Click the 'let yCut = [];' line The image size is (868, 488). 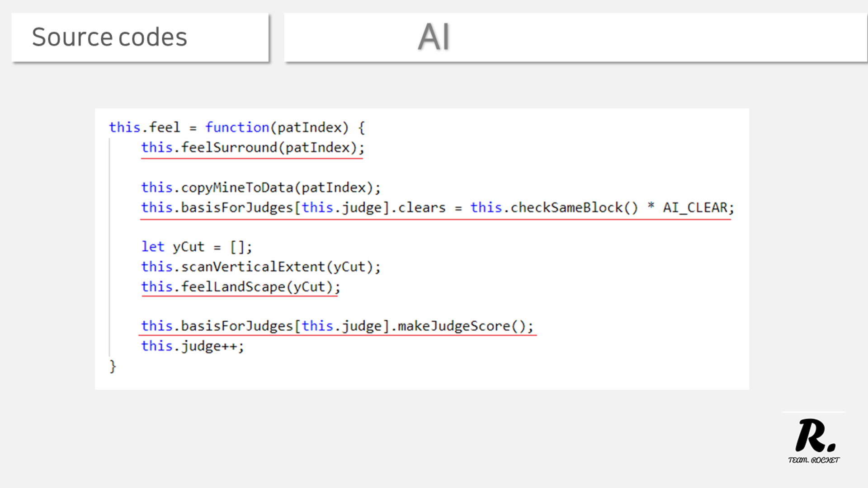(196, 247)
